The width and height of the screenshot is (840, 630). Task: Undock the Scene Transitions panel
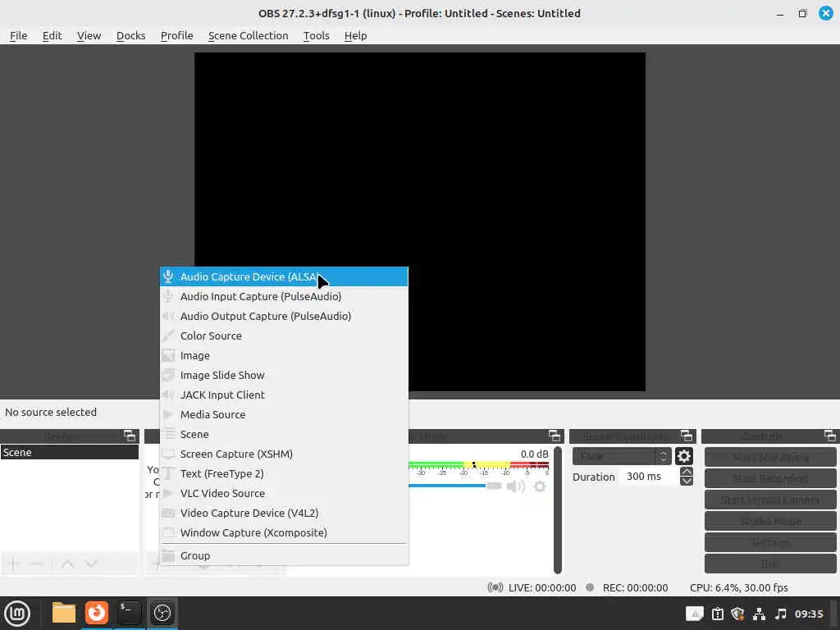[x=687, y=436]
